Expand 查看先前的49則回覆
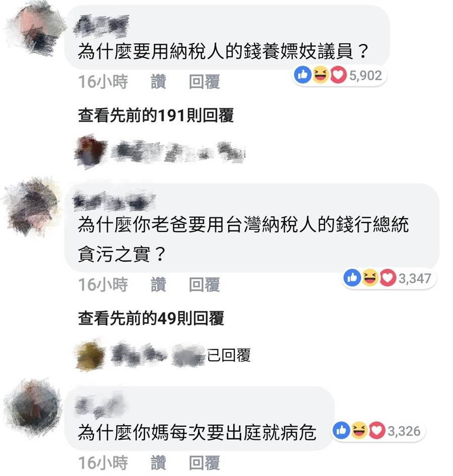 pyautogui.click(x=151, y=318)
